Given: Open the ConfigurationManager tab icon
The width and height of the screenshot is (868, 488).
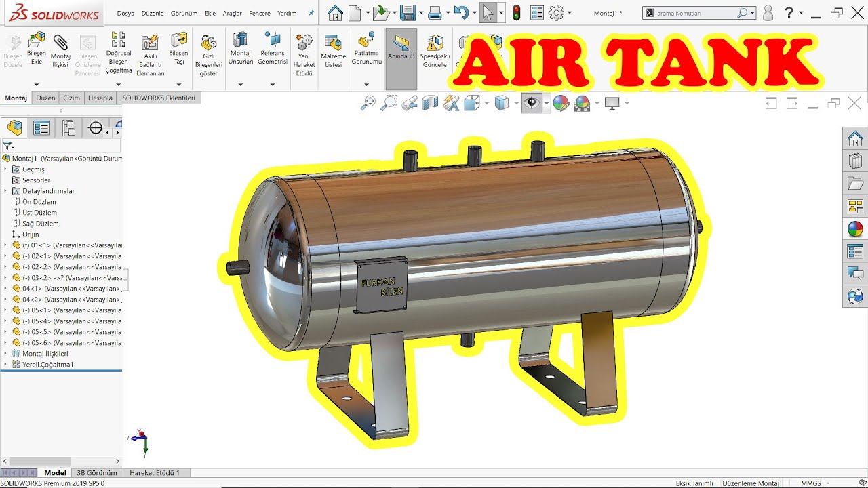Looking at the screenshot, I should [x=68, y=127].
